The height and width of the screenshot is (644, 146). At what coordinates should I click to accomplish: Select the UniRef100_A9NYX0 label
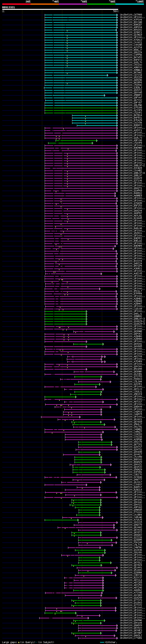[x=131, y=67]
